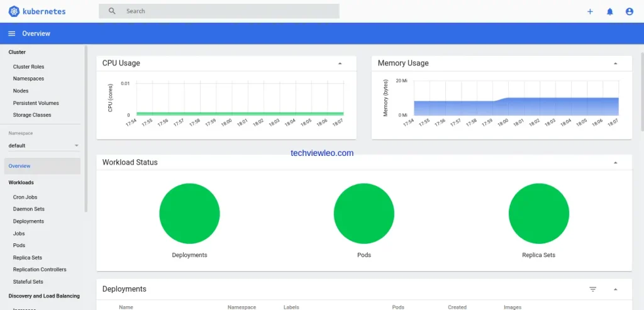The image size is (644, 310).
Task: Open Nodes in sidebar
Action: point(21,91)
